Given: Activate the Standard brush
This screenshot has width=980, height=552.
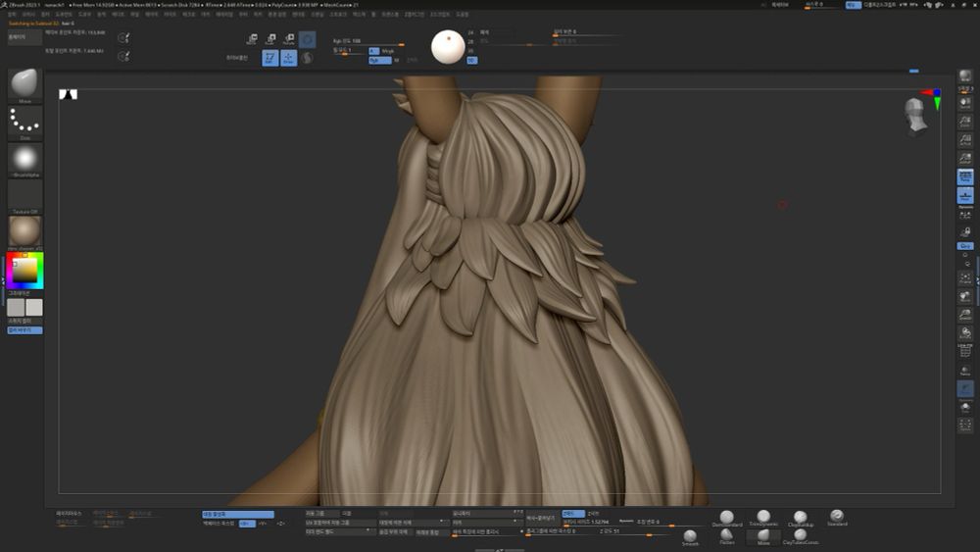Looking at the screenshot, I should (x=837, y=516).
